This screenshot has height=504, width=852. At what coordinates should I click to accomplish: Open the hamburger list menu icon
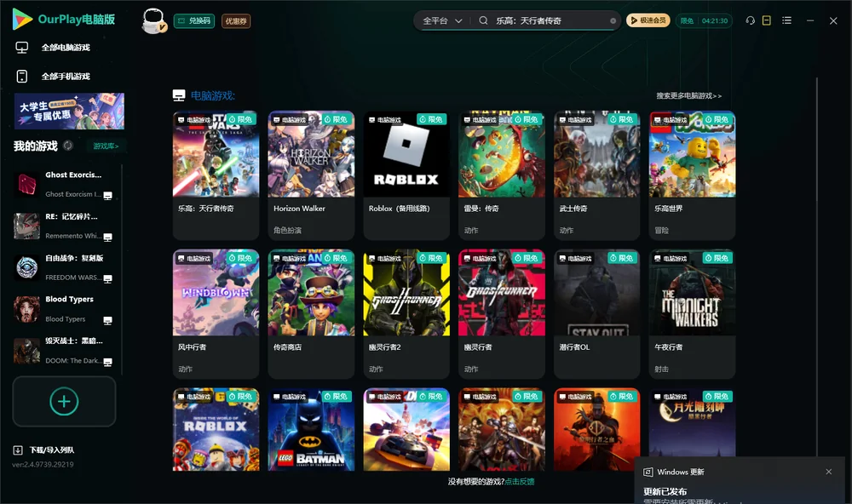pyautogui.click(x=786, y=20)
